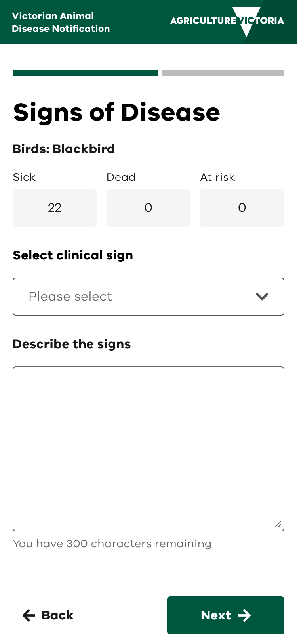Click the '300 characters remaining' hint text

pyautogui.click(x=112, y=543)
